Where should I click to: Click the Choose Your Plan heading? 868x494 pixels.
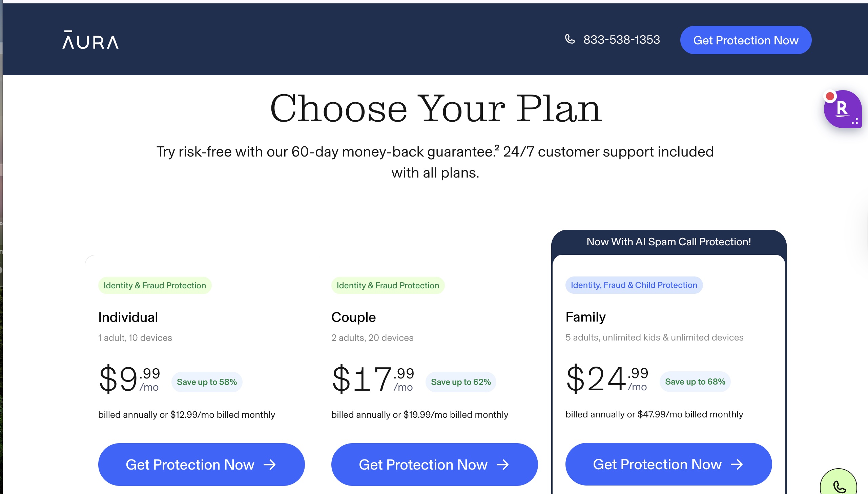coord(436,108)
